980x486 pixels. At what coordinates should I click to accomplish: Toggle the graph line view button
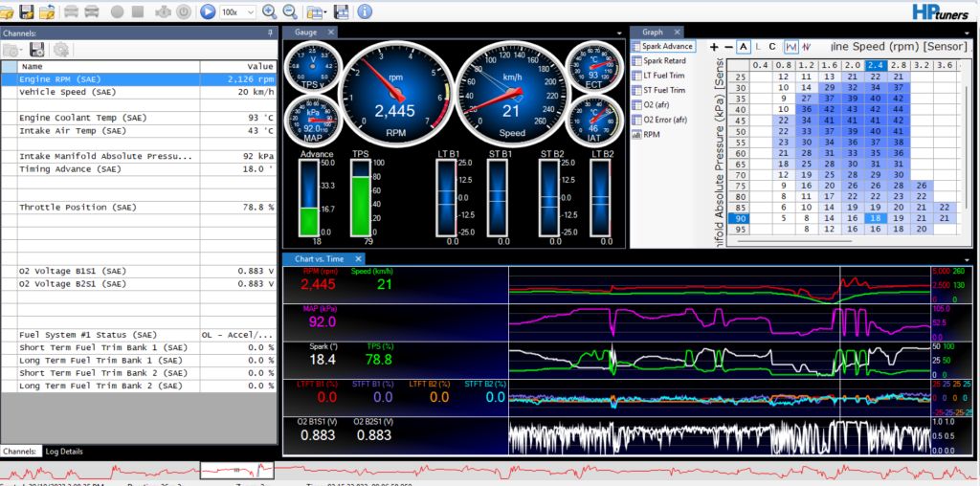[x=791, y=46]
